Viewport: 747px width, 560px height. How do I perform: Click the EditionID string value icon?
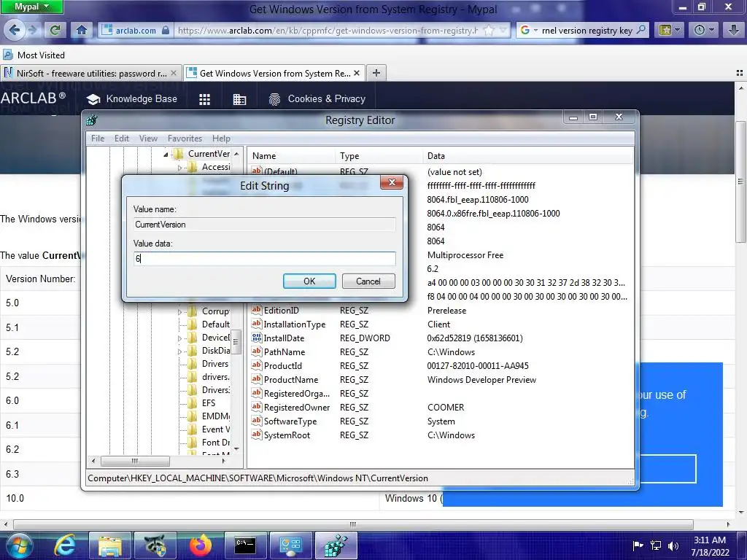[x=257, y=311]
